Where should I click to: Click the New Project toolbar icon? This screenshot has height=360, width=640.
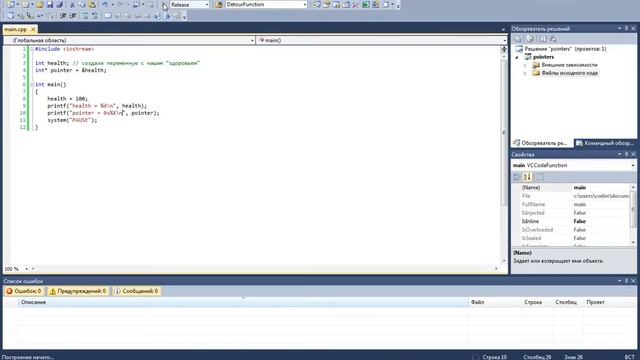pyautogui.click(x=10, y=4)
